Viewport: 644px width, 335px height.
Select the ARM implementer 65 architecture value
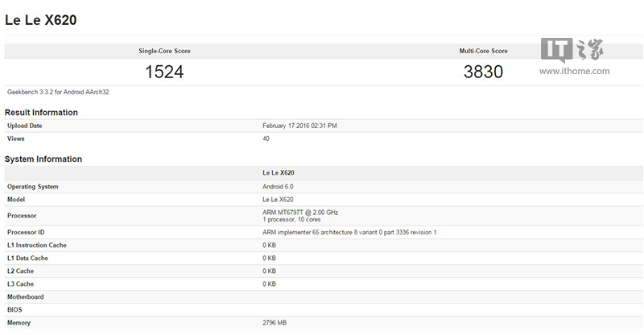(x=349, y=232)
